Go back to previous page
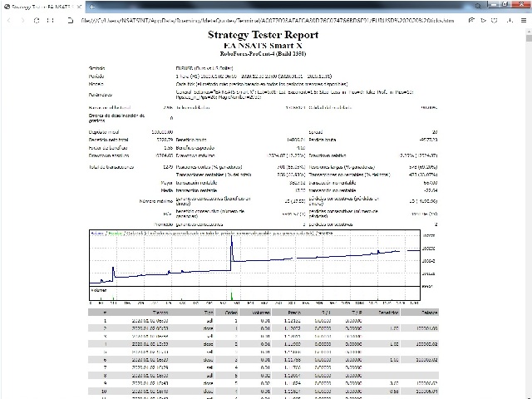This screenshot has height=399, width=532. coord(9,20)
